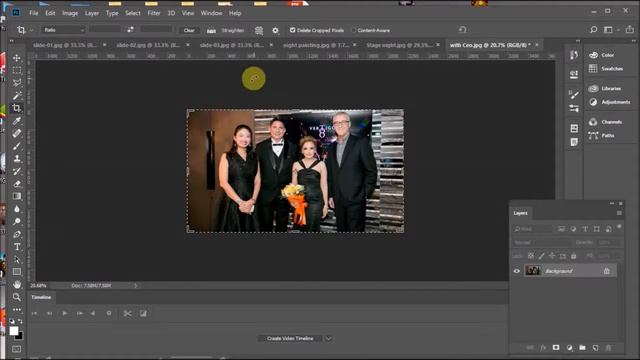Select the Healing Brush tool
640x360 pixels.
pos(17,133)
